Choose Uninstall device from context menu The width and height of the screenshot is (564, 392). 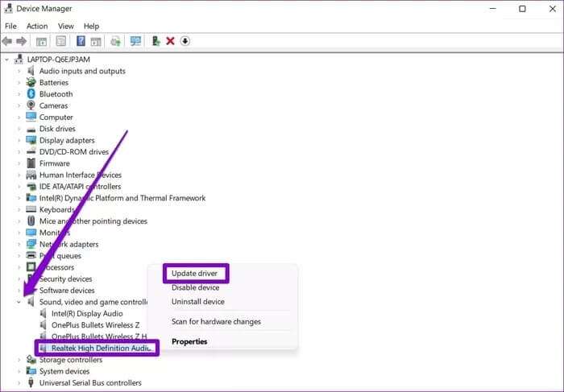[x=198, y=302]
